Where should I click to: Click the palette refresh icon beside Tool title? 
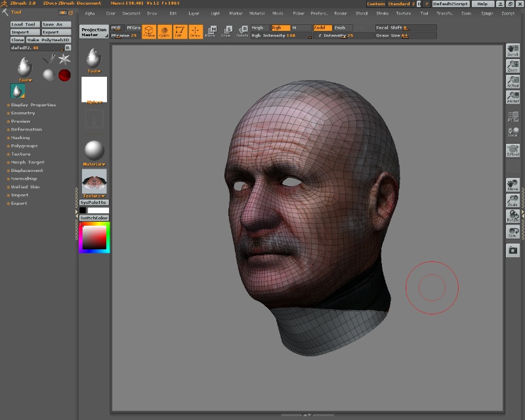(x=71, y=12)
